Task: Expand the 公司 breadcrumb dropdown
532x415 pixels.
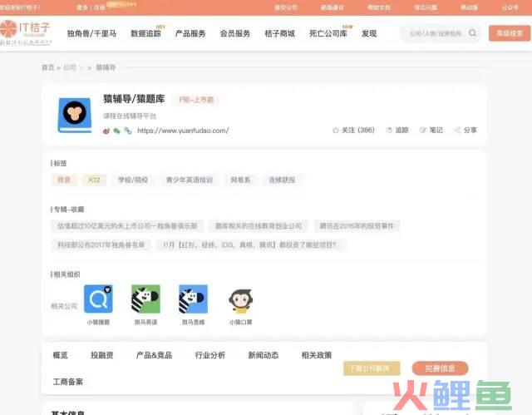Action: pyautogui.click(x=73, y=67)
